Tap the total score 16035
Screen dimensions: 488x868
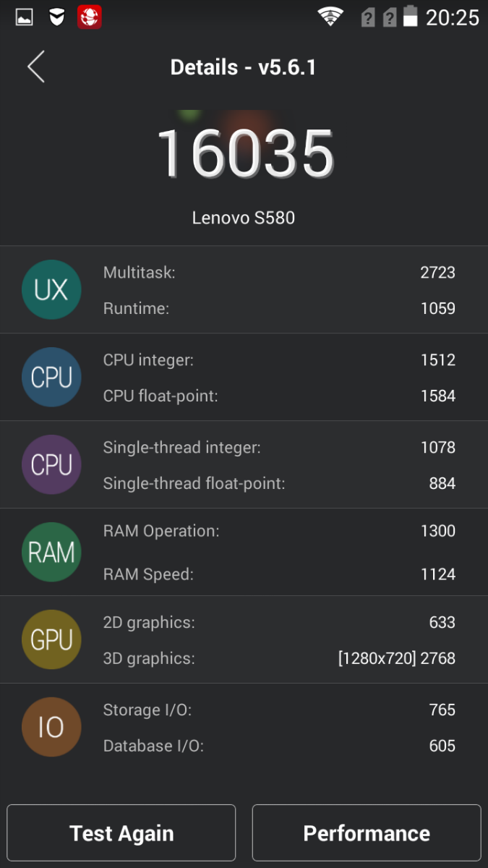tap(244, 154)
